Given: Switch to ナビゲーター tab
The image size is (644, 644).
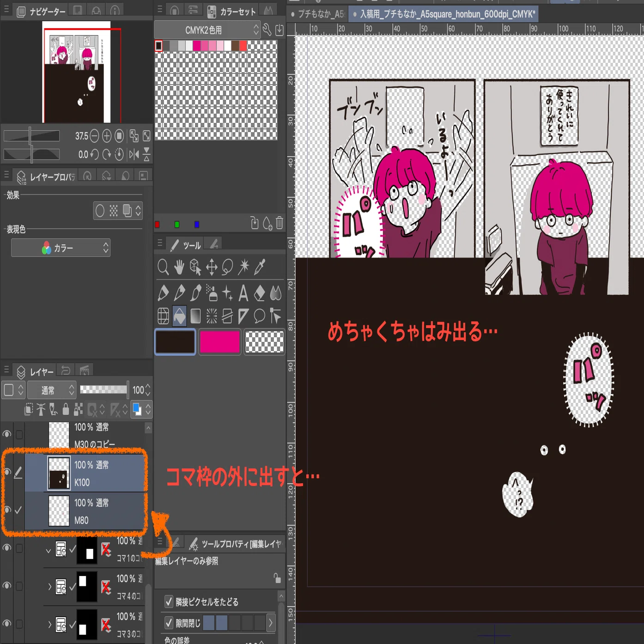Looking at the screenshot, I should pos(41,11).
